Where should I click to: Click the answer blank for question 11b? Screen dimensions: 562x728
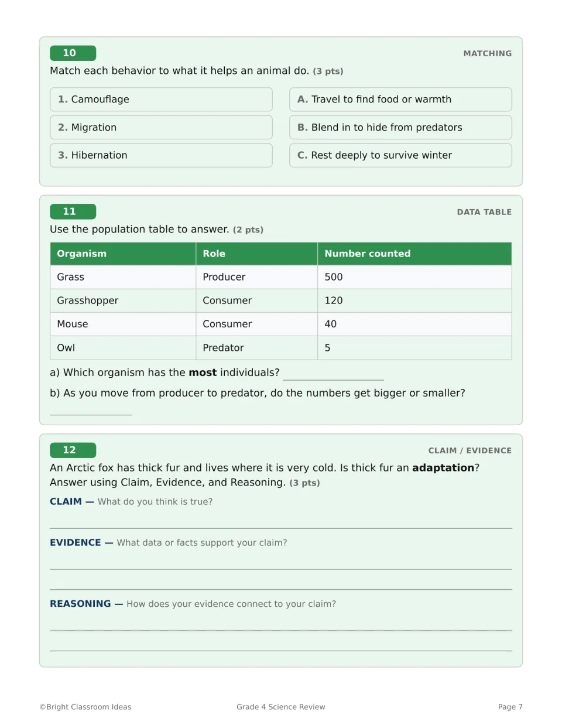pyautogui.click(x=91, y=409)
